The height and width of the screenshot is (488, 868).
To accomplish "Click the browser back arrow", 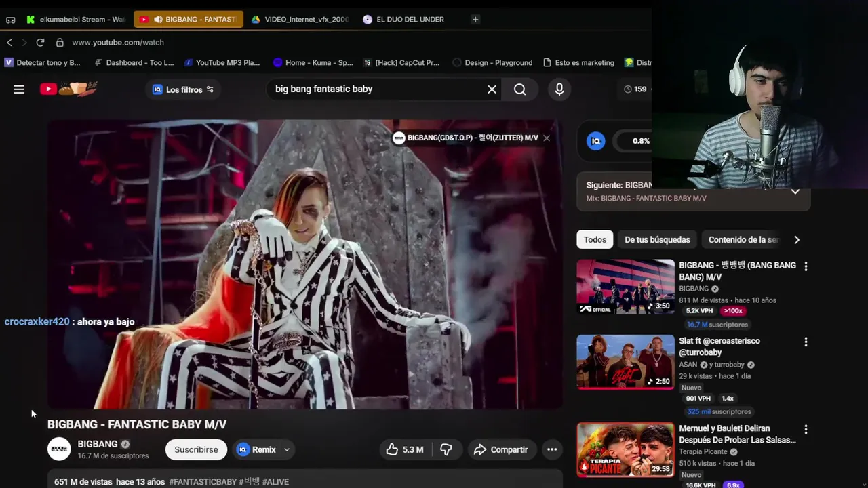I will 9,42.
